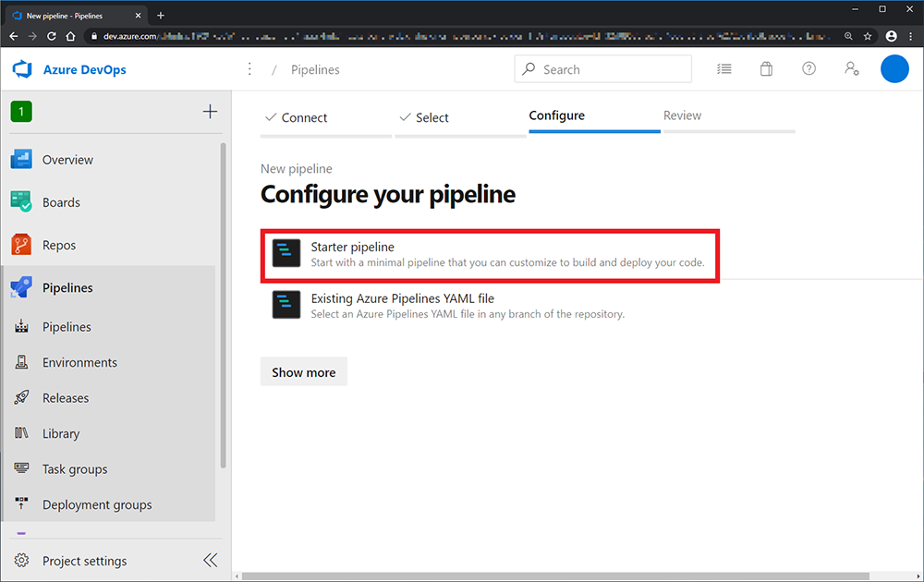The image size is (924, 582).
Task: Click the zoom magnifier icon in address bar
Action: click(848, 37)
